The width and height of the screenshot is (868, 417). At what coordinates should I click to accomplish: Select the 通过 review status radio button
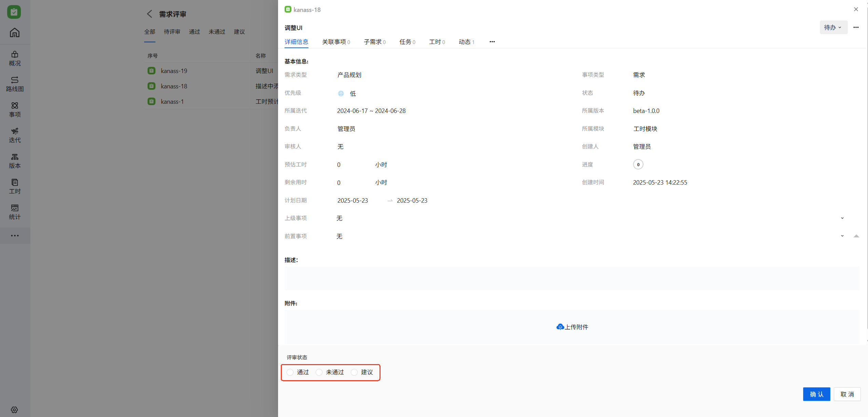pos(290,372)
